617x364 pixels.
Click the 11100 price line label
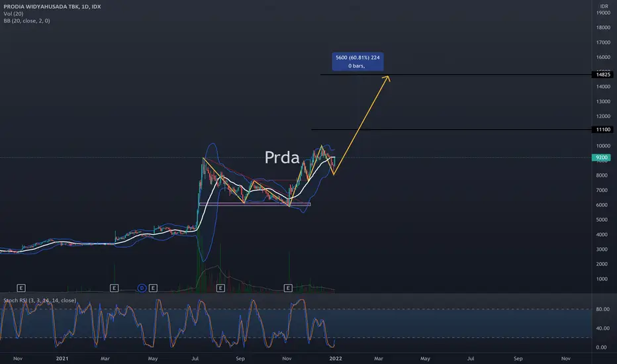(603, 130)
